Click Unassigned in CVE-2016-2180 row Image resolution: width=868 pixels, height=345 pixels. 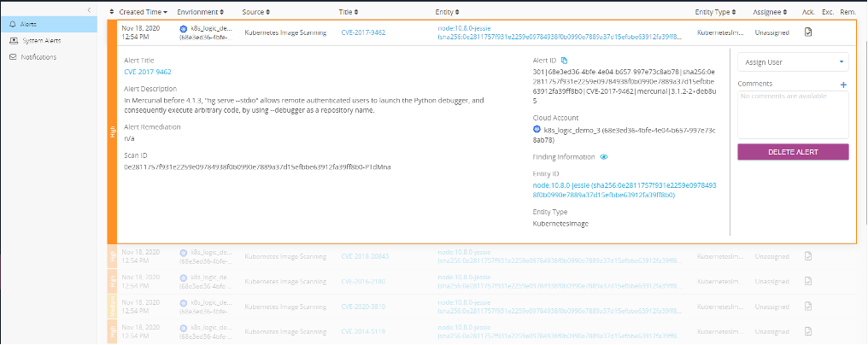[771, 281]
